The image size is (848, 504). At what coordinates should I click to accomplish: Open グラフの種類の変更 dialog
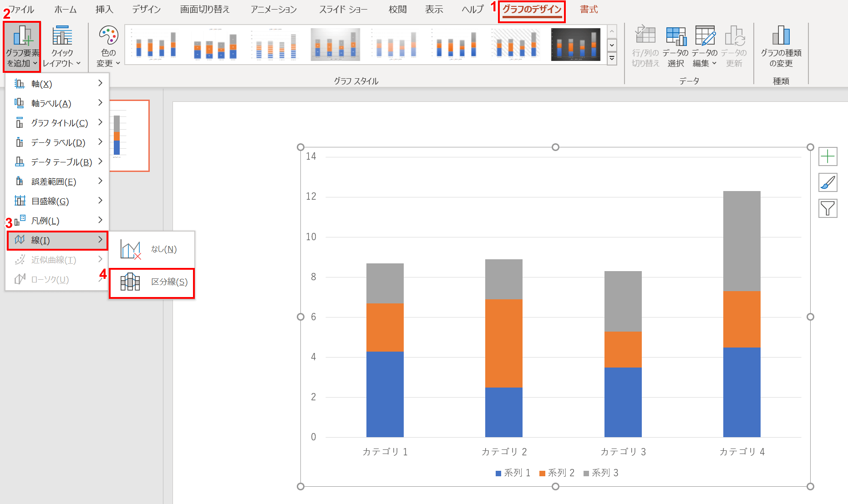pyautogui.click(x=781, y=46)
